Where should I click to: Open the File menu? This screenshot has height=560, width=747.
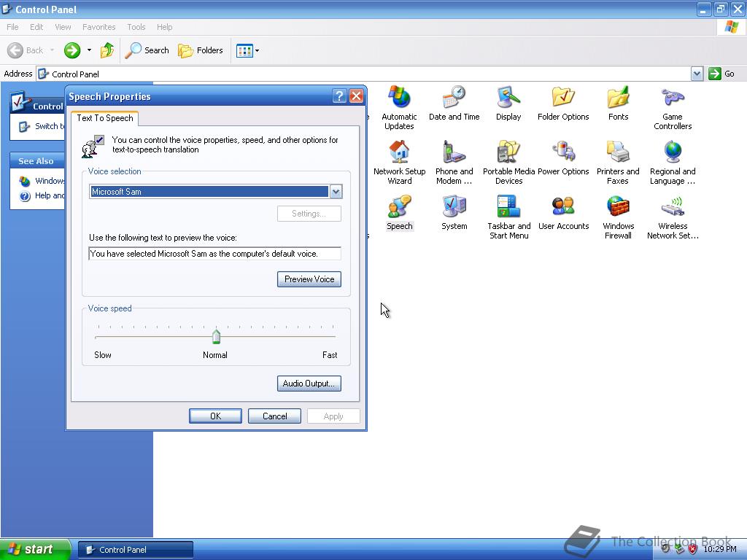tap(13, 27)
